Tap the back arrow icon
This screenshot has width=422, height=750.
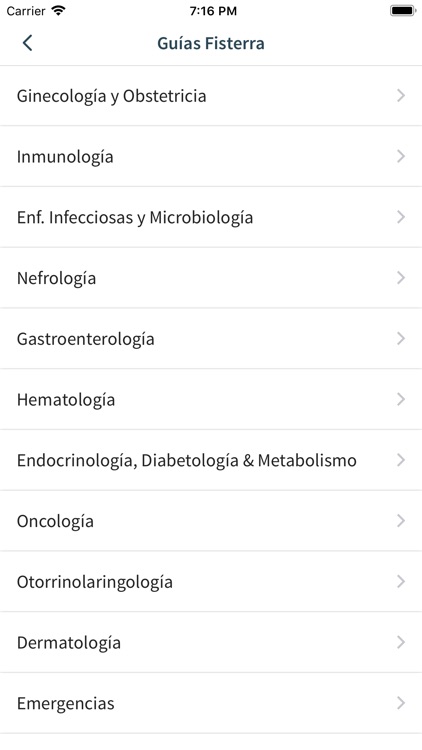point(27,43)
